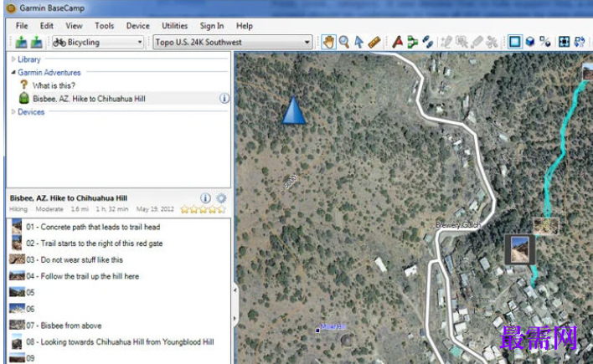Click the star rating of the adventure
This screenshot has height=364, width=593.
coord(203,209)
